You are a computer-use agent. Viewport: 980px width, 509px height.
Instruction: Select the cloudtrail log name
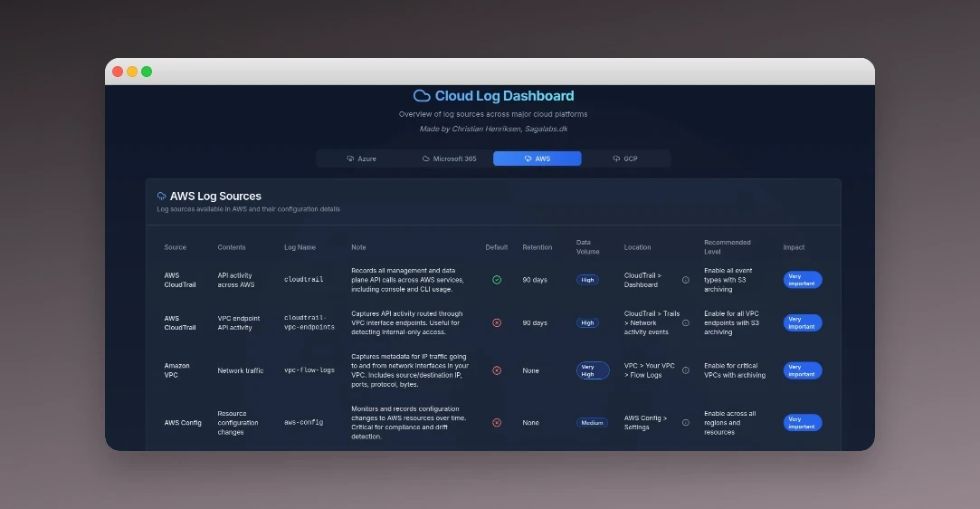tap(304, 280)
